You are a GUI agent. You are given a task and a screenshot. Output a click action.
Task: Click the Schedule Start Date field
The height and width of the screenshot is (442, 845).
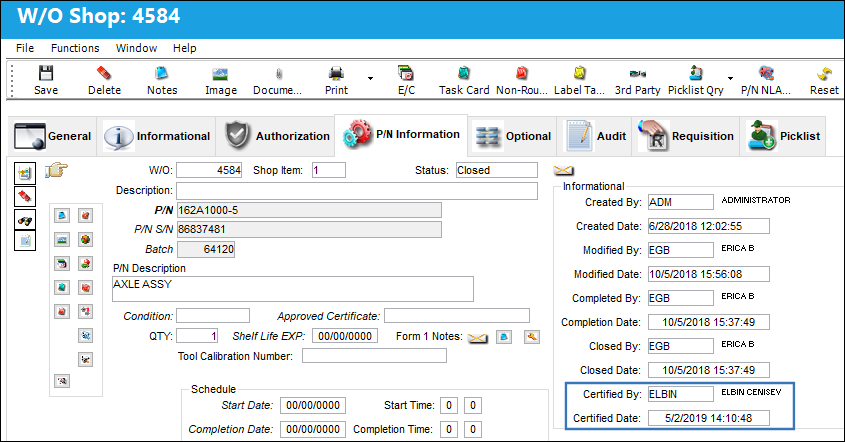313,405
